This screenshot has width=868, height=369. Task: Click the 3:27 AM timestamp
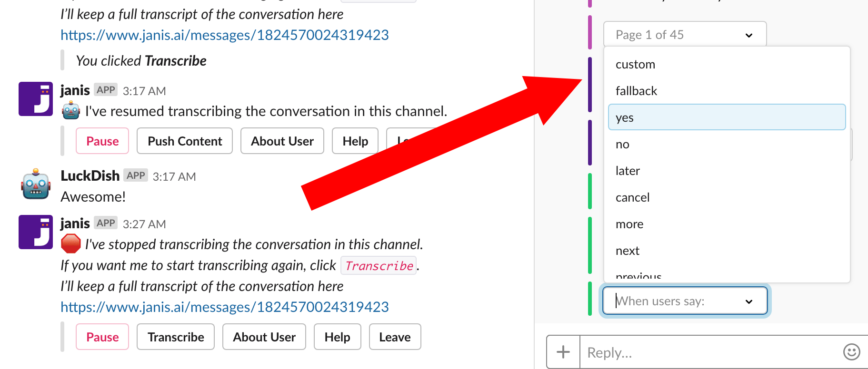(x=144, y=224)
